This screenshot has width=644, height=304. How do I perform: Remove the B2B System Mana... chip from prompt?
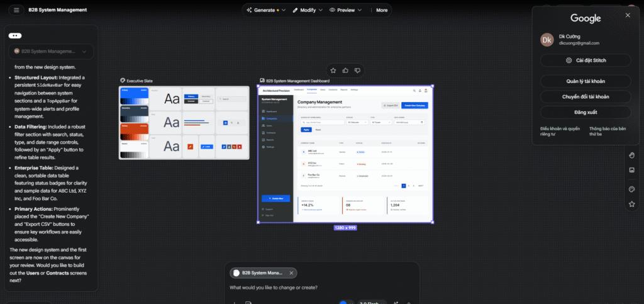click(291, 273)
